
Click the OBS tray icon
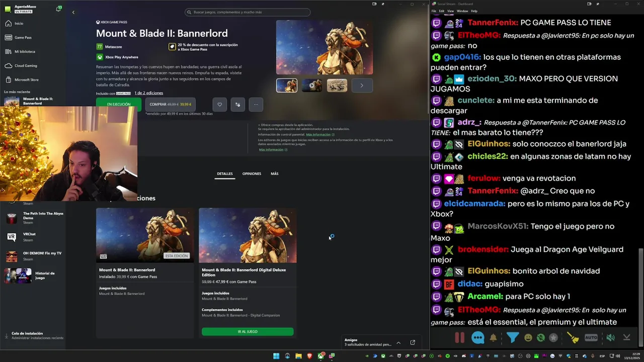(520, 356)
